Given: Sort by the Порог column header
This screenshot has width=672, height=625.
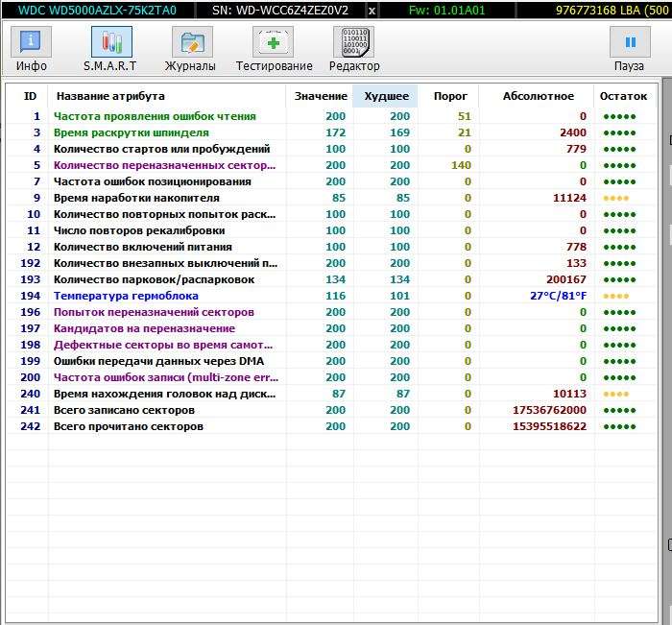Looking at the screenshot, I should click(450, 96).
